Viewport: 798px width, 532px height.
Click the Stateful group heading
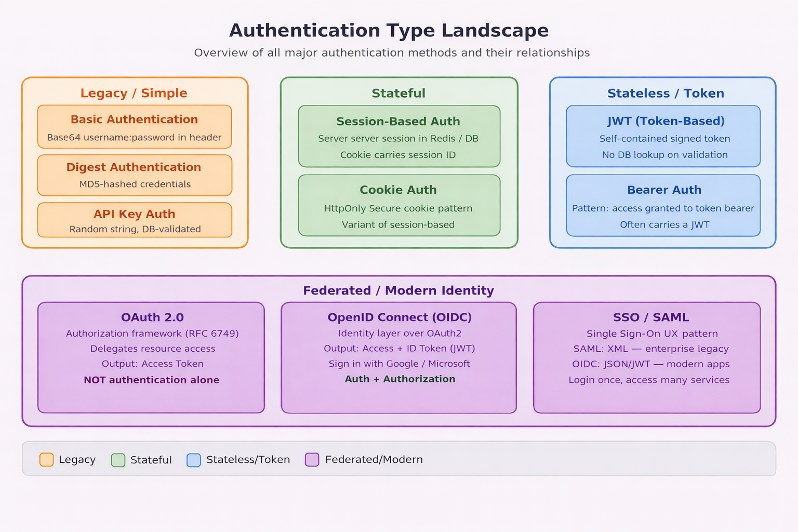(398, 94)
